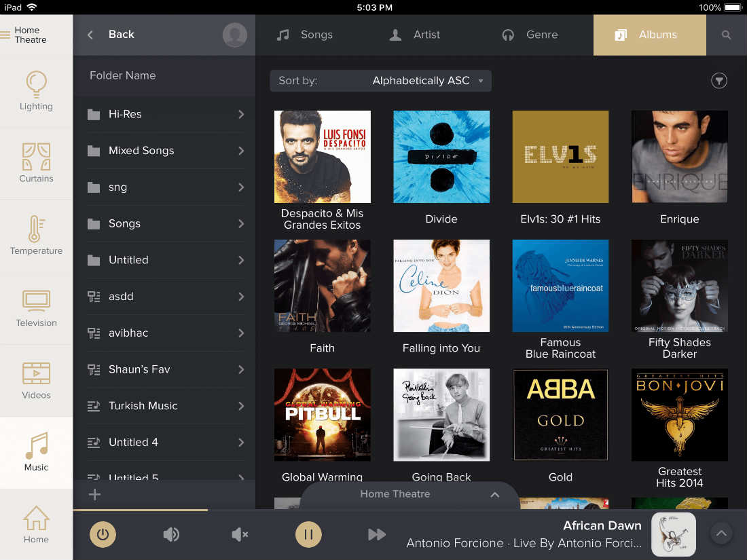
Task: Click the African Dawn track title
Action: (602, 525)
